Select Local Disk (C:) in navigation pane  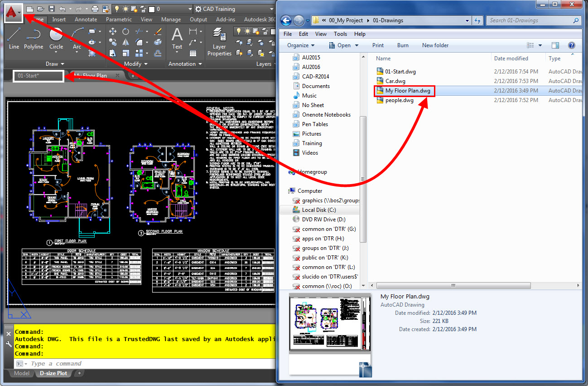click(319, 210)
